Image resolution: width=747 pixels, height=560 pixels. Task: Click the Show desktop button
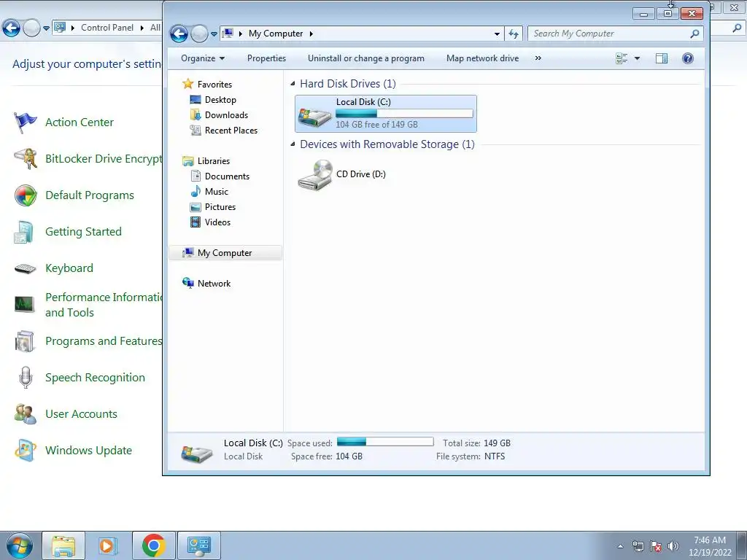click(x=742, y=545)
